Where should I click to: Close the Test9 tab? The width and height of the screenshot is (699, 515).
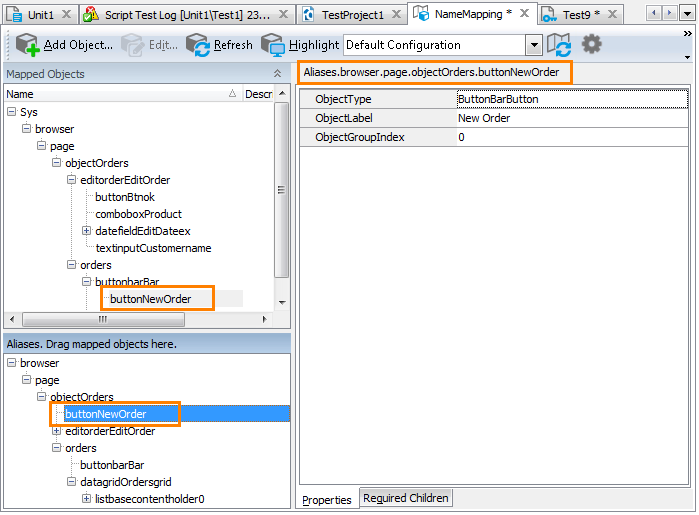click(613, 14)
